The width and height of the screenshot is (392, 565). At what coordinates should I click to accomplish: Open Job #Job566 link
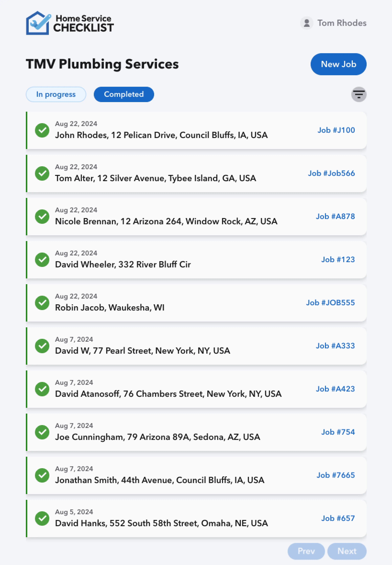[x=331, y=173]
